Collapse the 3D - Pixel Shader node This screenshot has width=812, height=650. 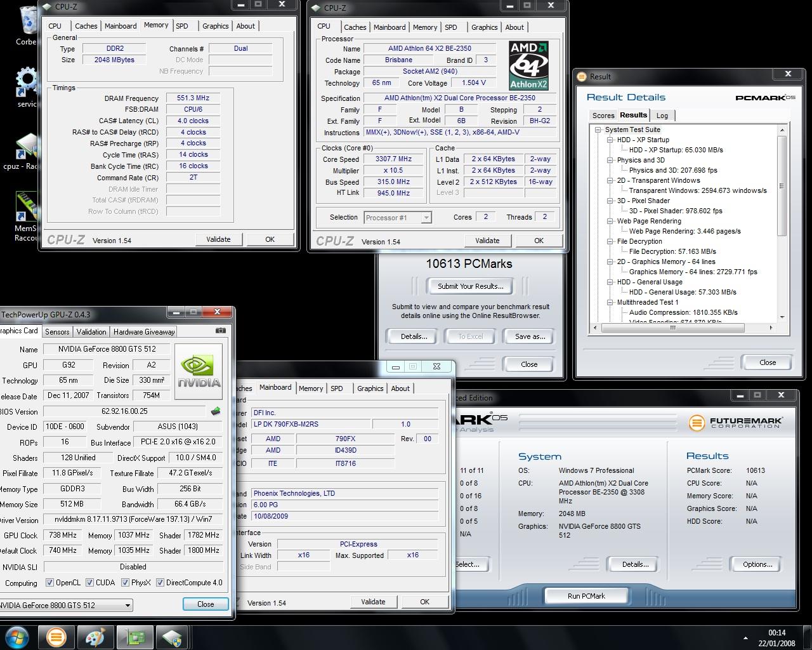pyautogui.click(x=610, y=201)
